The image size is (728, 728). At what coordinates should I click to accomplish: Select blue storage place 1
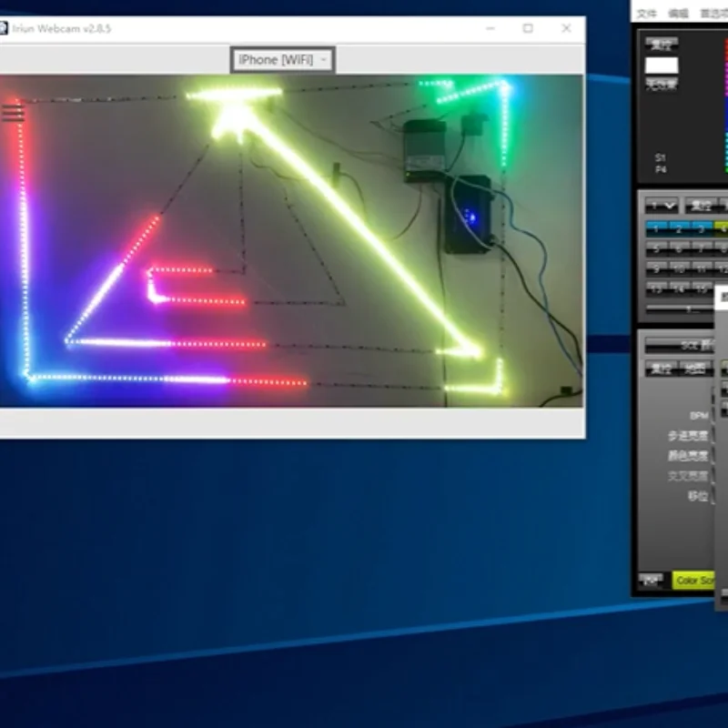pyautogui.click(x=656, y=228)
